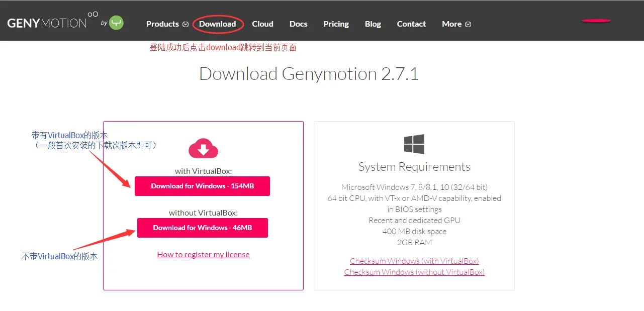
Task: Open the Pricing page
Action: tap(336, 24)
